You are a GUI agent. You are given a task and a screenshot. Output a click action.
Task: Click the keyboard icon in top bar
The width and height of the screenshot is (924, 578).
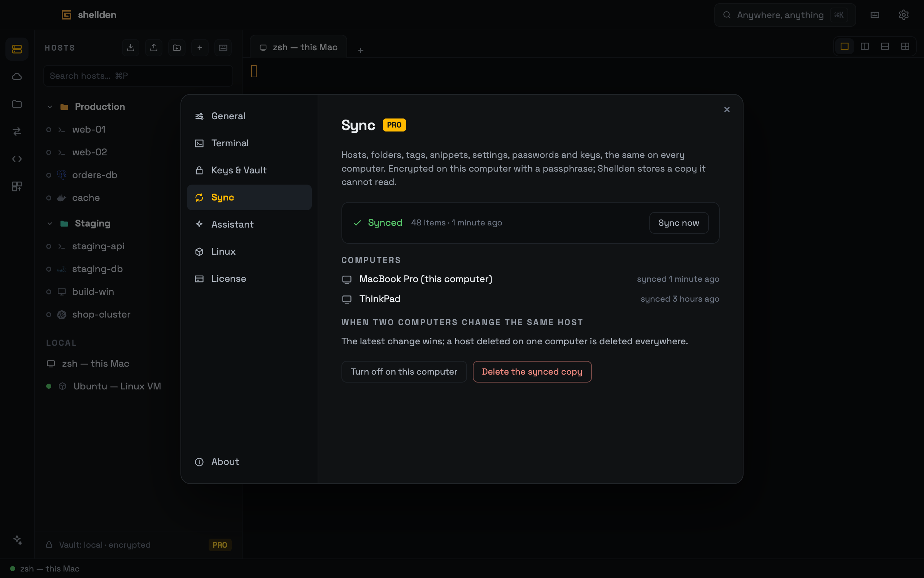[x=875, y=15]
